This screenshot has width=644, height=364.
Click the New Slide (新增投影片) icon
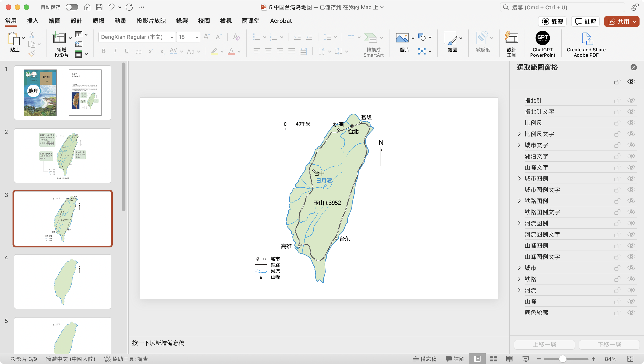click(x=59, y=38)
